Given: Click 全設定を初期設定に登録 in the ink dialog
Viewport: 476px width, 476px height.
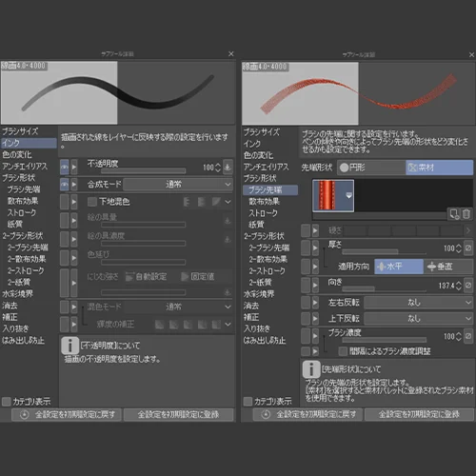Looking at the screenshot, I should point(178,414).
